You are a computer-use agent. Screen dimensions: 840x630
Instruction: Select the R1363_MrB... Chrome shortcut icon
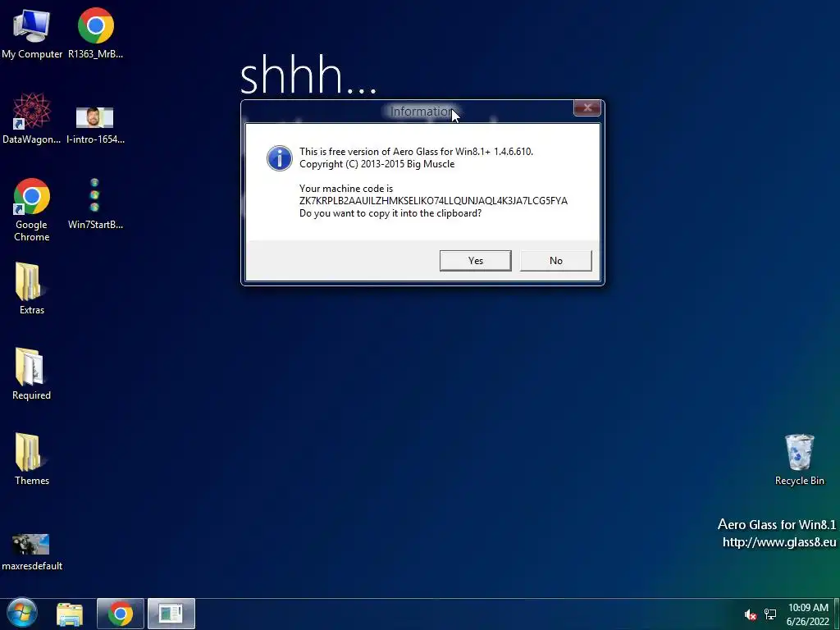point(95,33)
